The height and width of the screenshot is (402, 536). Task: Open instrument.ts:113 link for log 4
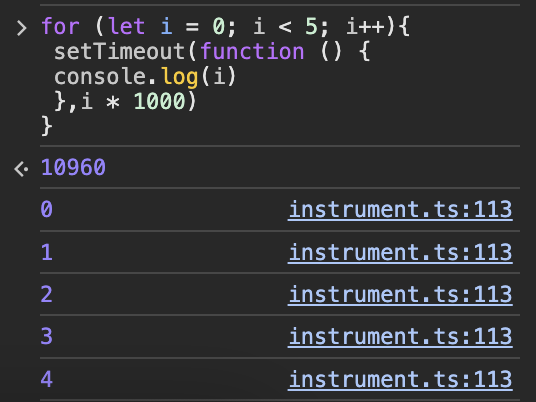400,379
